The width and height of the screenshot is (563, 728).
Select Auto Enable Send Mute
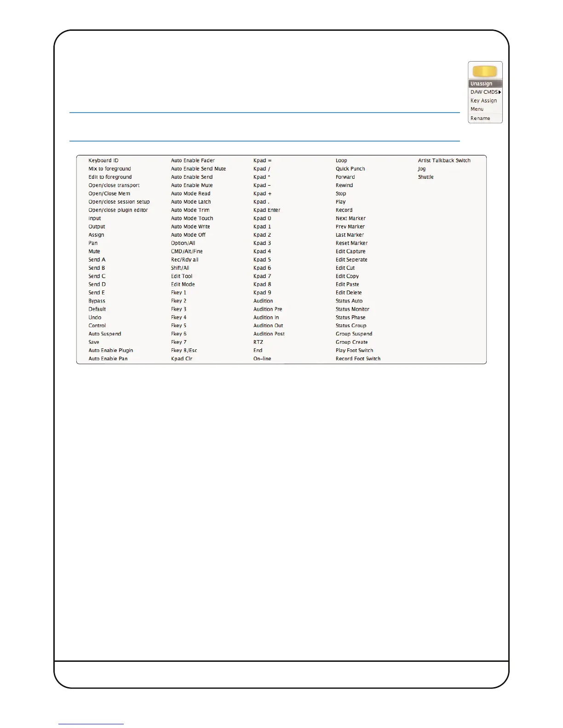coord(198,169)
